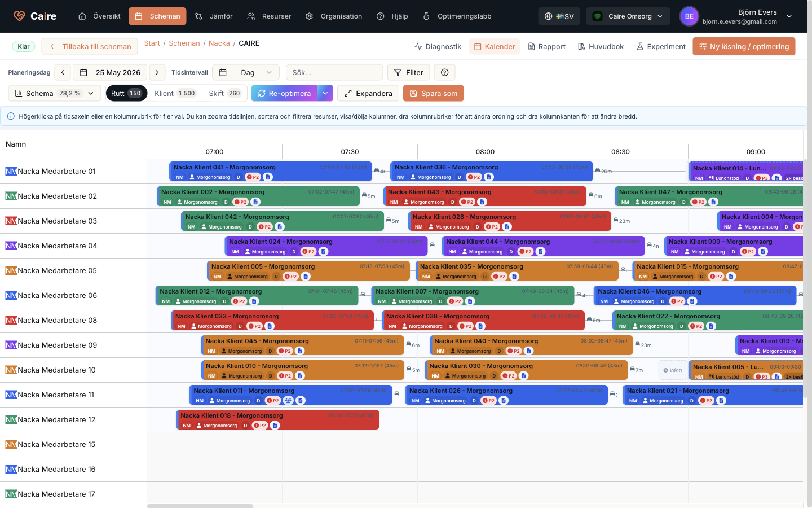Go to previous planning day
This screenshot has width=812, height=508.
[63, 72]
